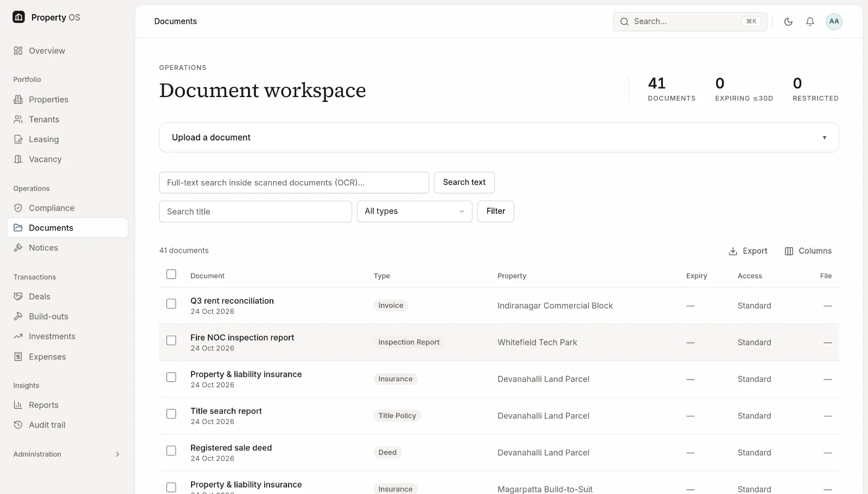Click the Search text button
This screenshot has height=494, width=868.
pyautogui.click(x=464, y=182)
